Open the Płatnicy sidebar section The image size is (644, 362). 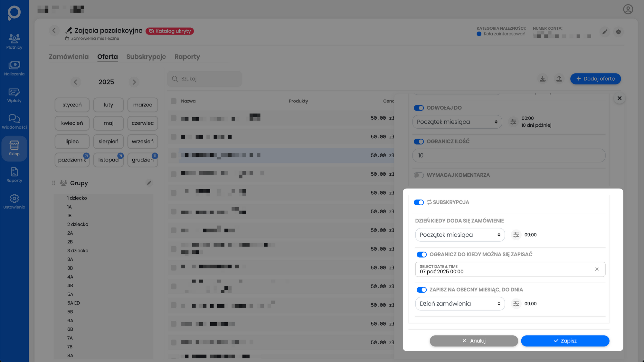pos(14,42)
